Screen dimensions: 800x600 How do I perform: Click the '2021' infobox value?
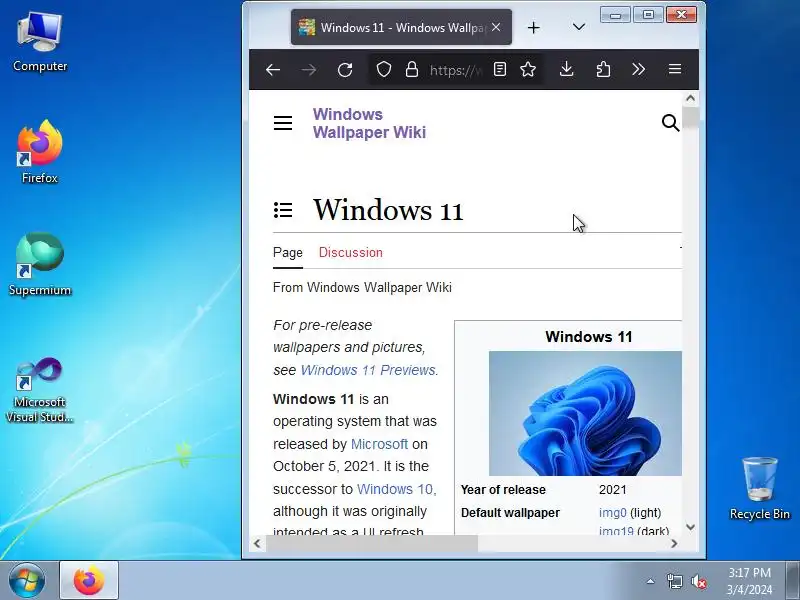[x=612, y=490]
